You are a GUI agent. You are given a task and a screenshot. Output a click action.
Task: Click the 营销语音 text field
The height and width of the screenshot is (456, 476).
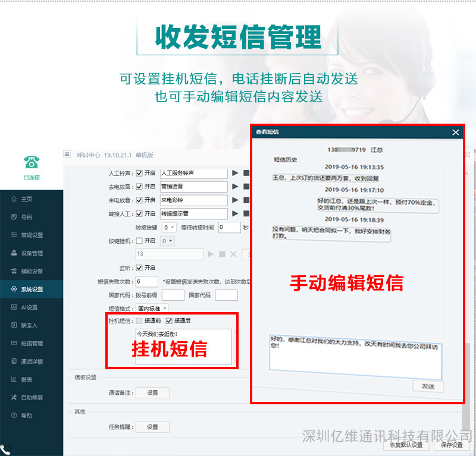pyautogui.click(x=194, y=187)
